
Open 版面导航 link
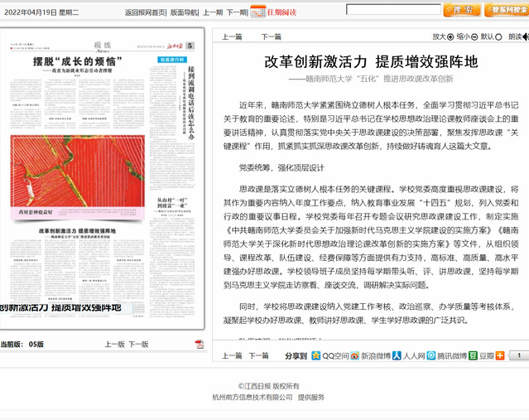(x=184, y=12)
